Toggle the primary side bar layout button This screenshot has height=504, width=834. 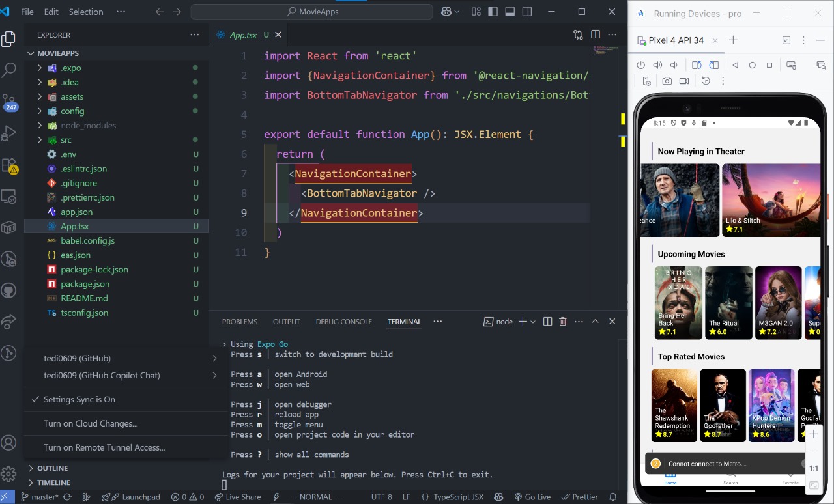point(493,12)
